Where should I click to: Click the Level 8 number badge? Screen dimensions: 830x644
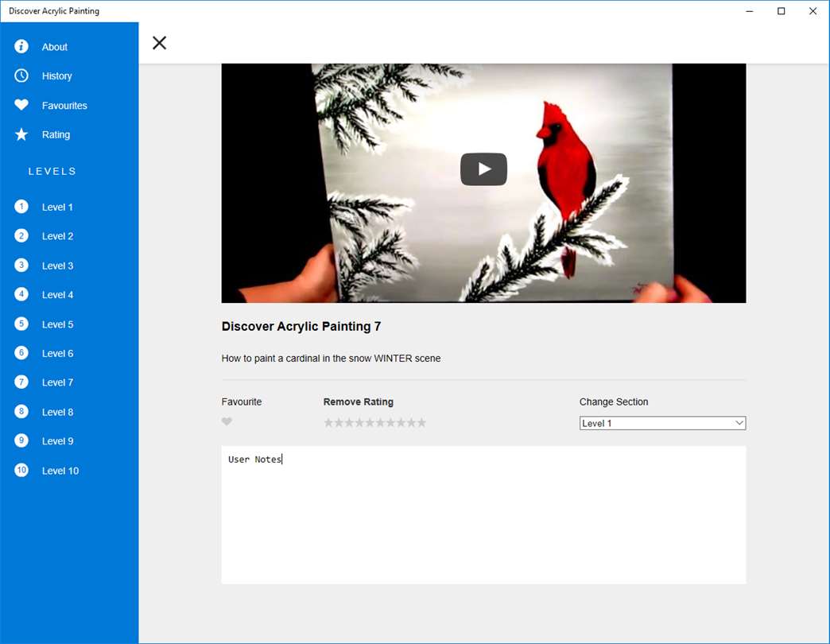pyautogui.click(x=21, y=411)
